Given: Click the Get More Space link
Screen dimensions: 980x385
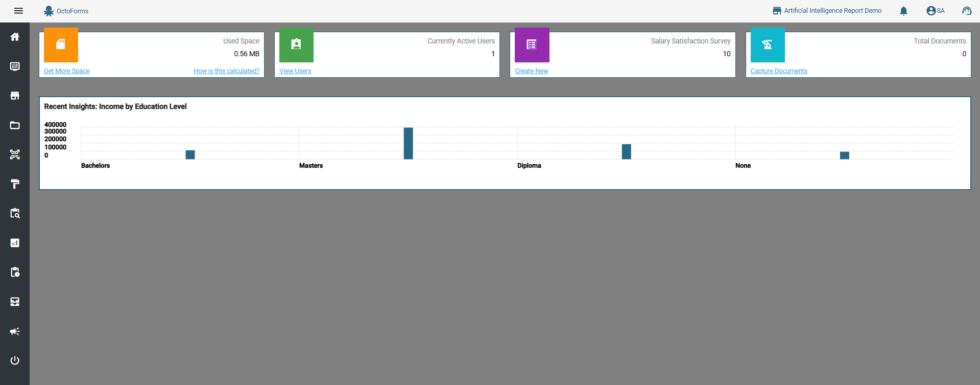Looking at the screenshot, I should click(x=66, y=71).
